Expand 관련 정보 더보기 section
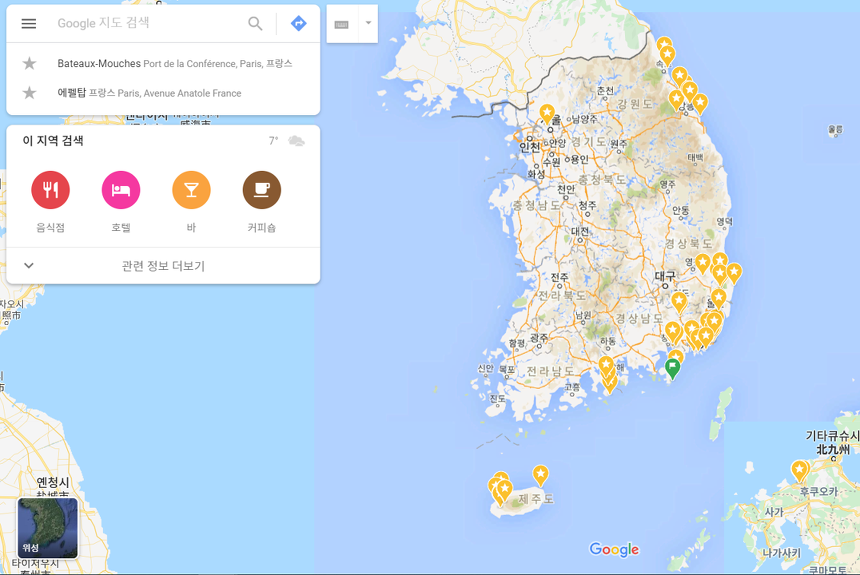The height and width of the screenshot is (575, 860). click(163, 266)
